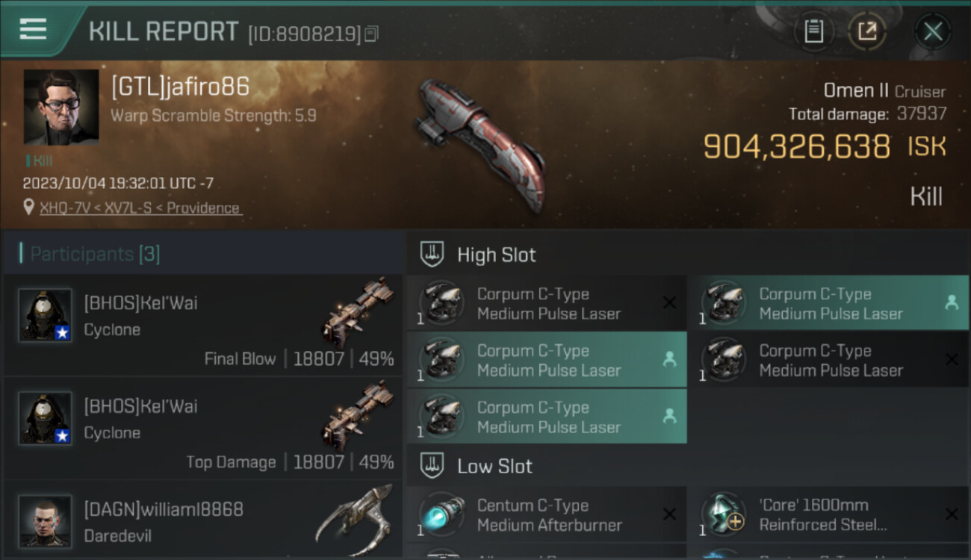Click the clipboard copy report icon
Viewport: 971px width, 560px height.
click(813, 31)
